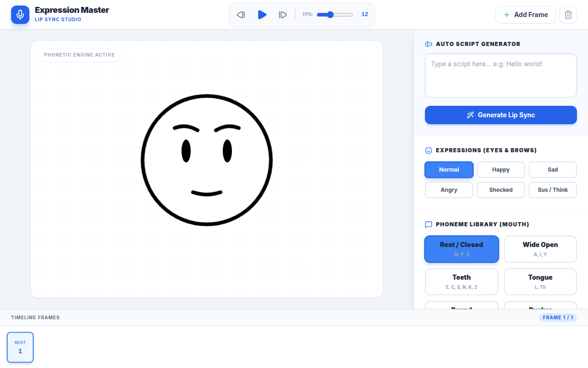
Task: Click the Add Frame button
Action: [526, 15]
